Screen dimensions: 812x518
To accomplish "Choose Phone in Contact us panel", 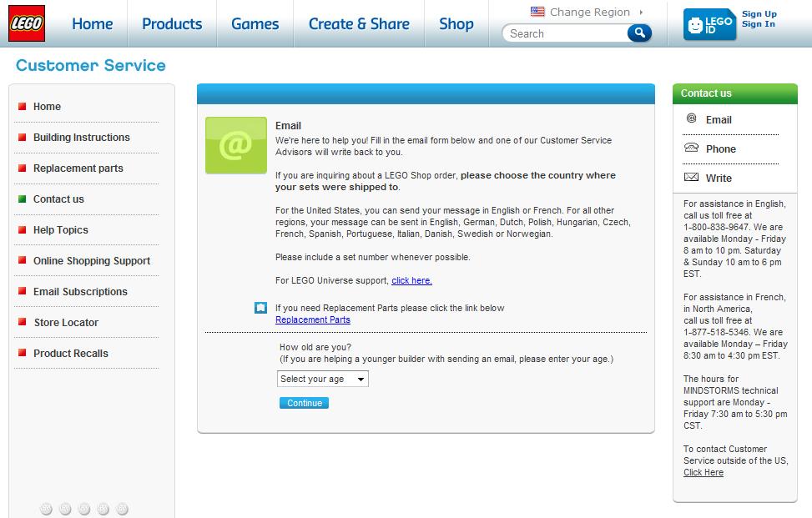I will click(720, 149).
